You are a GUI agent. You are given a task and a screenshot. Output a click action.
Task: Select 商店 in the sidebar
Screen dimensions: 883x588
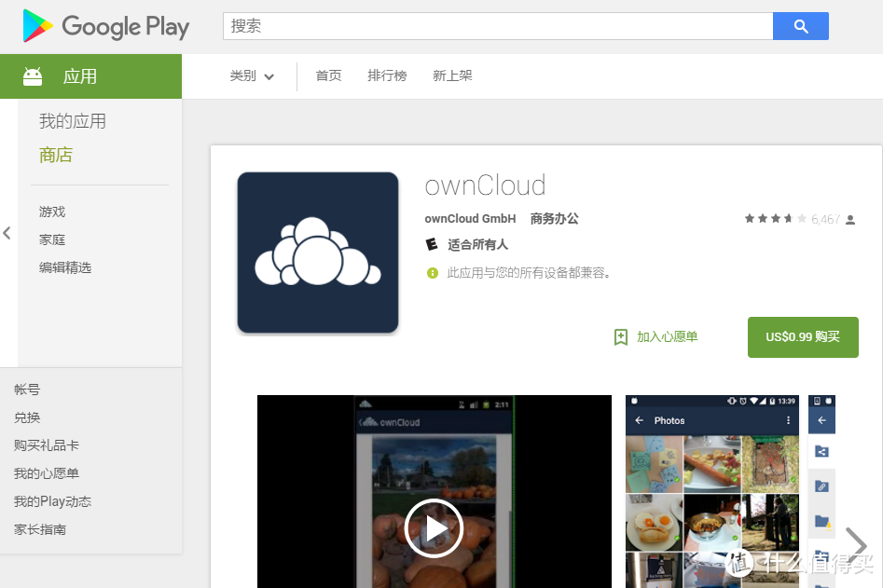pos(56,155)
